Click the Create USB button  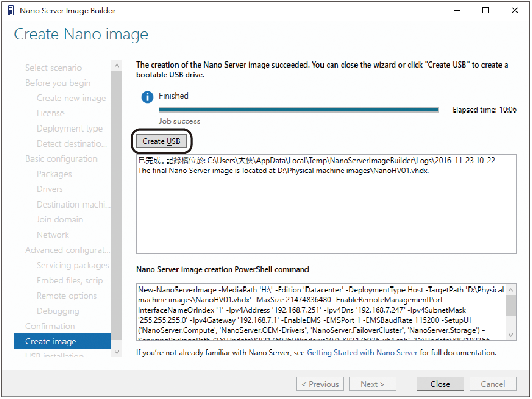point(161,141)
